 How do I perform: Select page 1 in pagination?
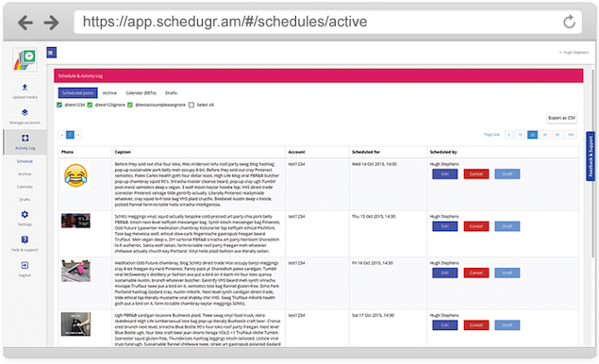70,135
